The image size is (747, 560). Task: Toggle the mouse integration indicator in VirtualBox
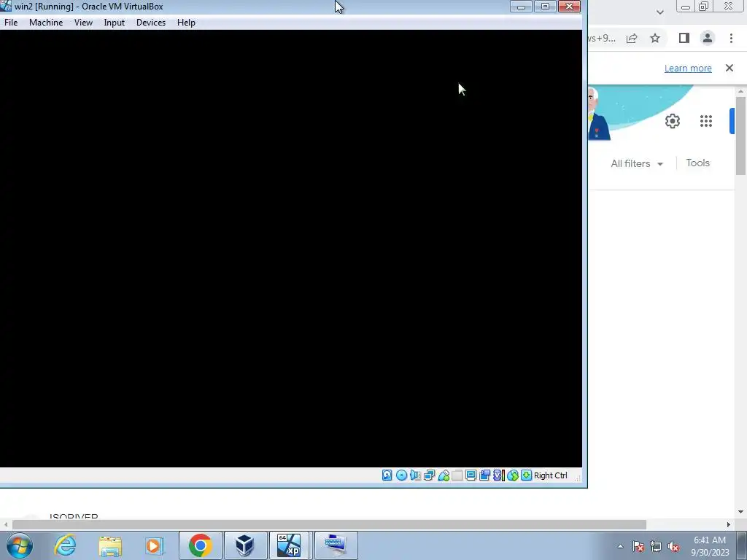(513, 475)
